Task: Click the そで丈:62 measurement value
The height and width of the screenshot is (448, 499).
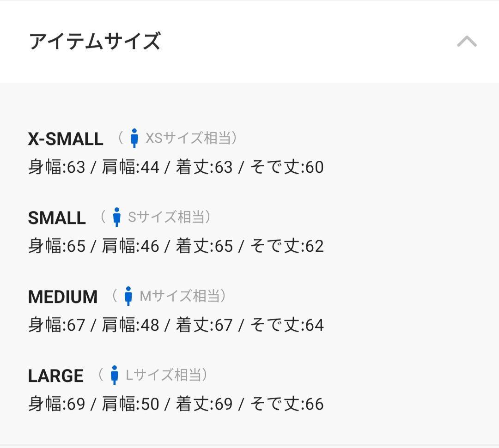Action: click(x=287, y=246)
